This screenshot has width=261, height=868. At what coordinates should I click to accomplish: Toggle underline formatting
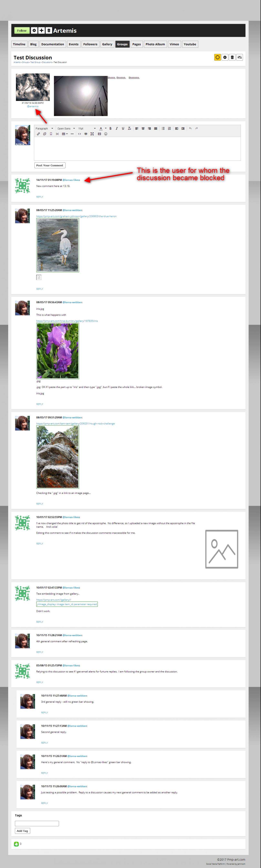tap(123, 128)
